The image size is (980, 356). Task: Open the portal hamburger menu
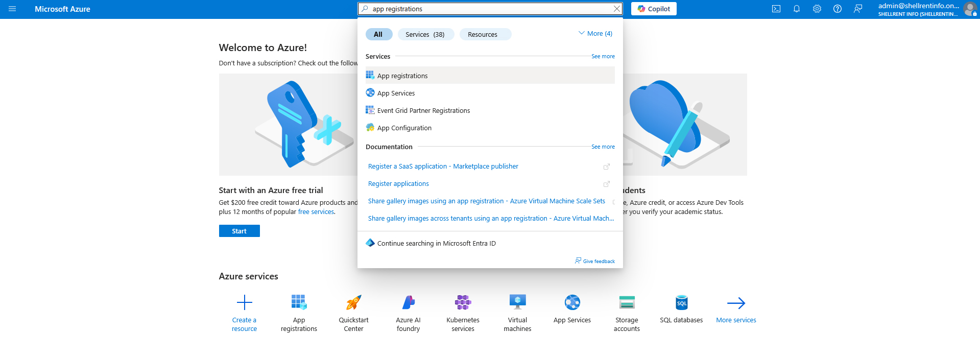pos(12,9)
